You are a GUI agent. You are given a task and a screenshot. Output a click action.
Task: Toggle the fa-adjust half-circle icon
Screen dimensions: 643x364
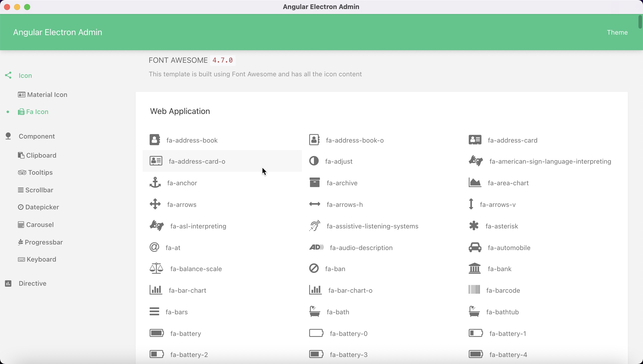coord(314,161)
